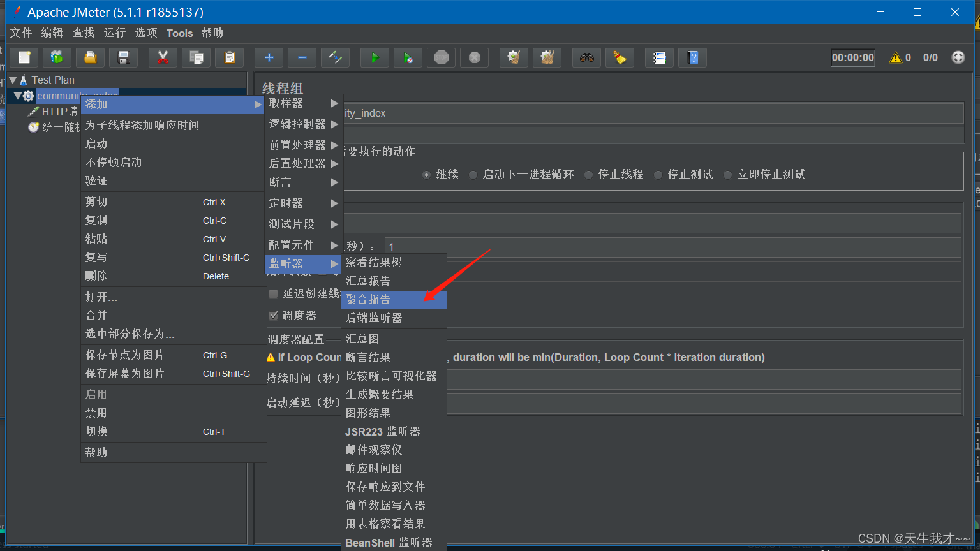Click the Cut scissors toolbar icon
This screenshot has height=551, width=980.
click(163, 57)
